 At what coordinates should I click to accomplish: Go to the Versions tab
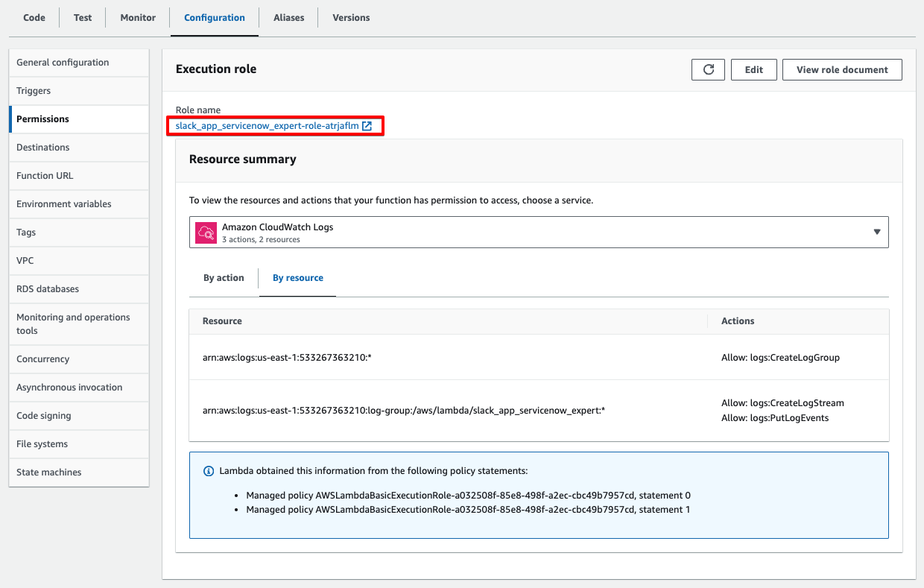(x=351, y=18)
